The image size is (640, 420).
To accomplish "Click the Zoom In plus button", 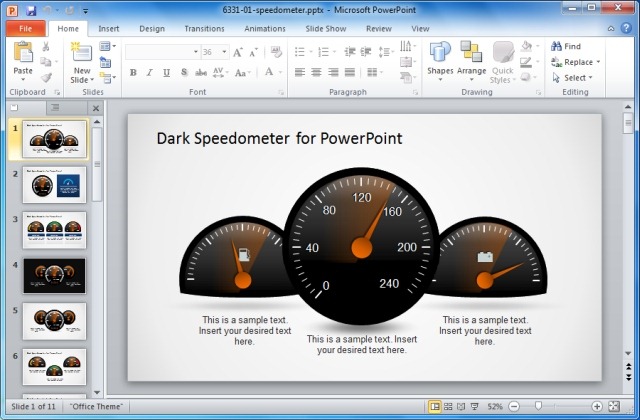I will [597, 406].
